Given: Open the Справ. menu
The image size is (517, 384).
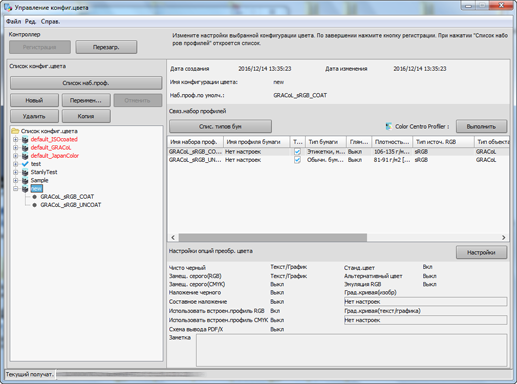Looking at the screenshot, I should point(50,21).
